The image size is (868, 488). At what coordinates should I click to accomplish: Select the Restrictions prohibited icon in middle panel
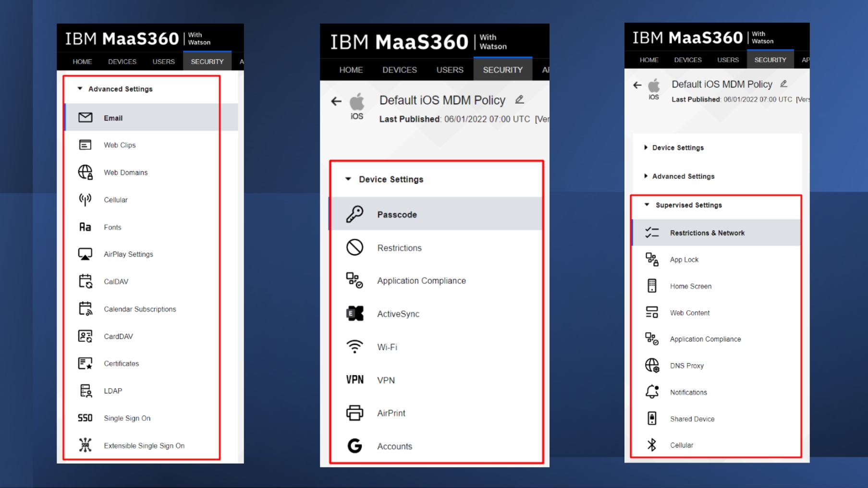(355, 247)
